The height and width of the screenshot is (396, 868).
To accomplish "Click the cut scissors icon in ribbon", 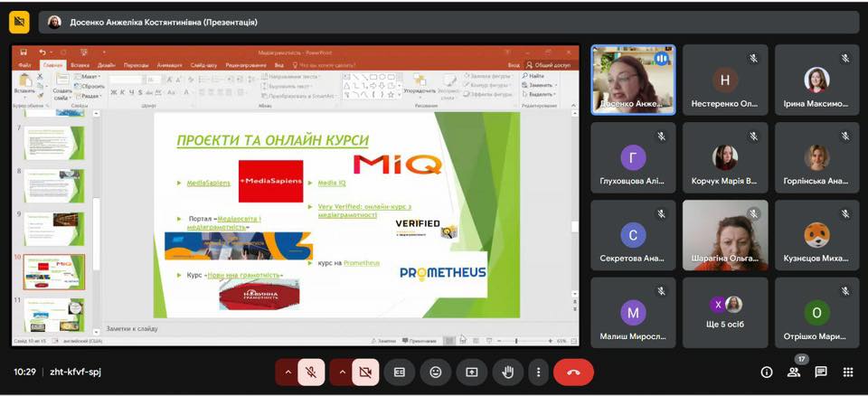I will (x=40, y=76).
